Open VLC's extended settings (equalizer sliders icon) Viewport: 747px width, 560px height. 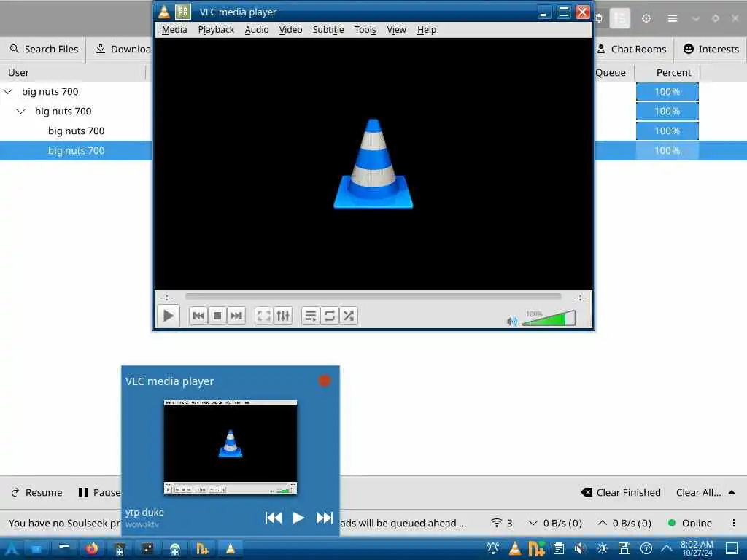[x=283, y=316]
